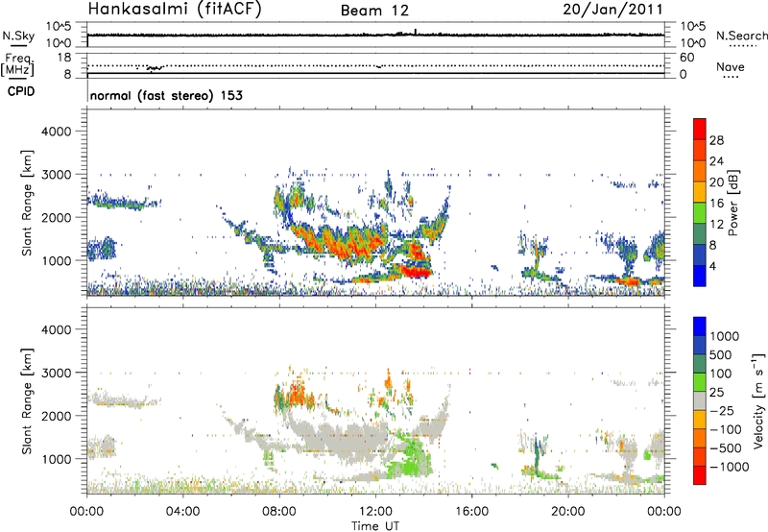
Task: Click the 'Nave' label
Action: pos(731,67)
